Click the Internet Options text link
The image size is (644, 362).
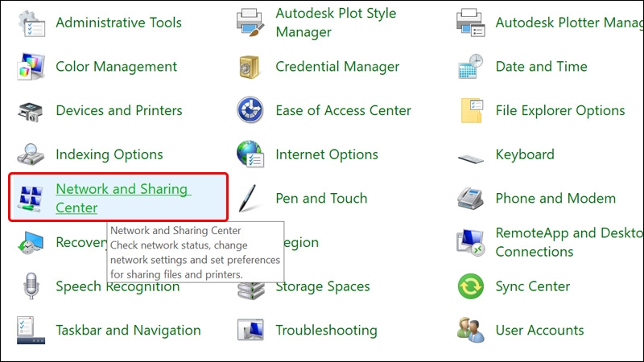[x=327, y=154]
